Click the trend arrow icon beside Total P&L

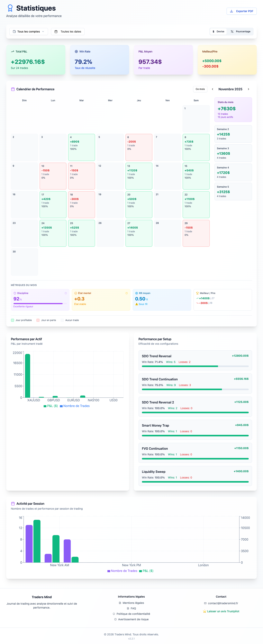[13, 52]
